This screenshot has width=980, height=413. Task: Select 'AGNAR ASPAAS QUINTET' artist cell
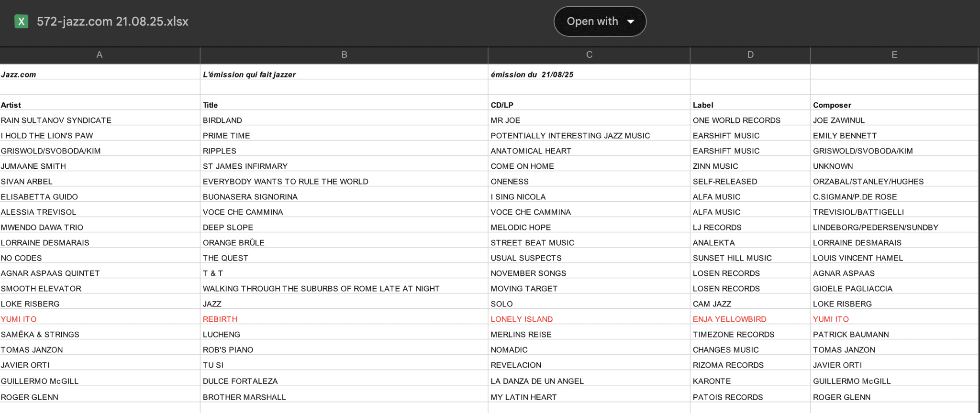pyautogui.click(x=100, y=271)
